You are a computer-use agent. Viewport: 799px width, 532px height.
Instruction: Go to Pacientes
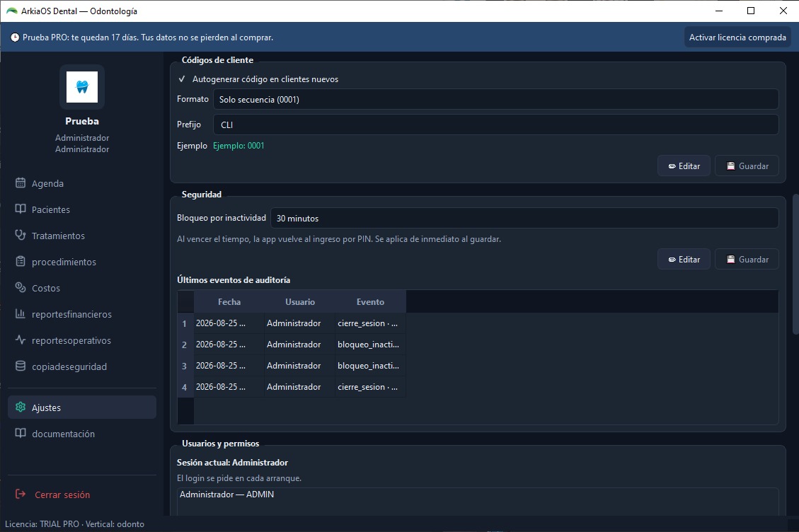click(x=82, y=209)
